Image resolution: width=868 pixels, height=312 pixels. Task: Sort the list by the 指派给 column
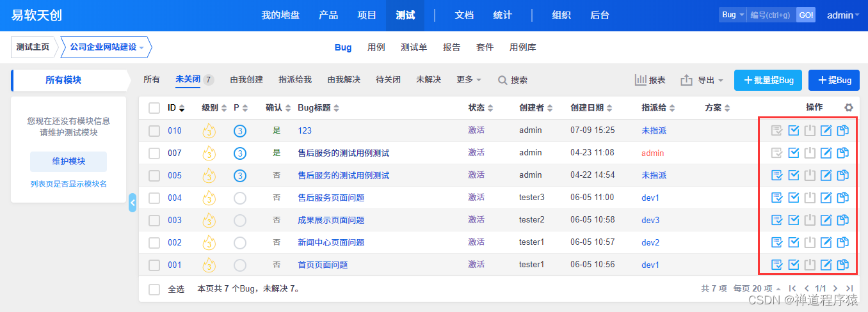pyautogui.click(x=659, y=107)
